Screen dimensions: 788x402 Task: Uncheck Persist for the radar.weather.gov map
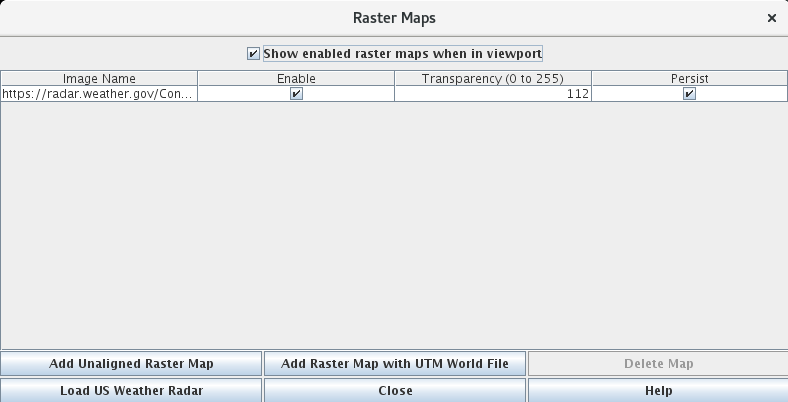point(689,94)
